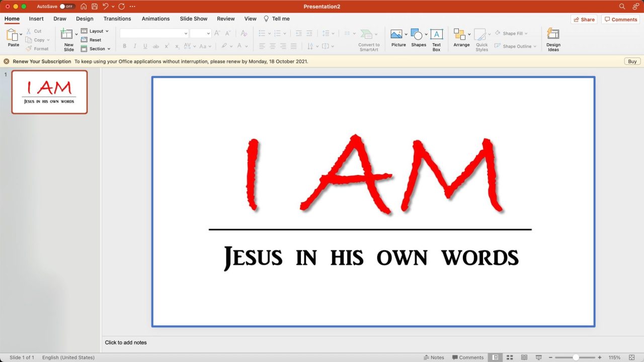
Task: Redo the last action
Action: pyautogui.click(x=121, y=7)
